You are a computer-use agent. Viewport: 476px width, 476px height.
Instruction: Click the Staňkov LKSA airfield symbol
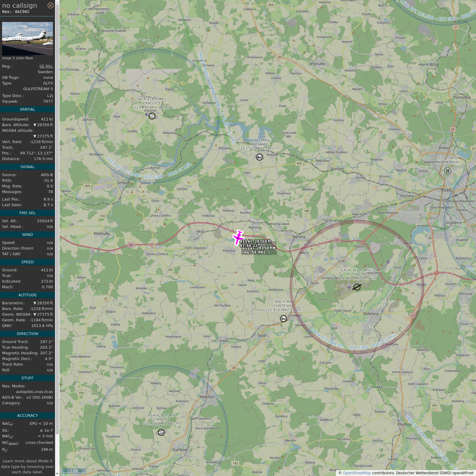(161, 432)
